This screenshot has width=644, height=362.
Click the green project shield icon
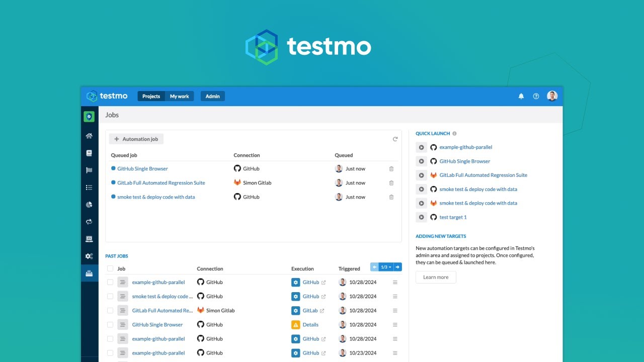coord(89,117)
